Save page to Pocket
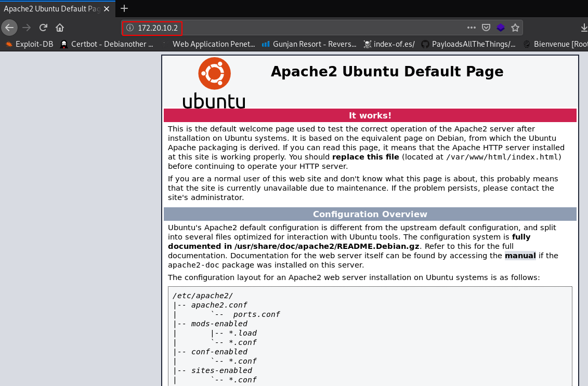Viewport: 588px width, 386px height. (x=486, y=28)
